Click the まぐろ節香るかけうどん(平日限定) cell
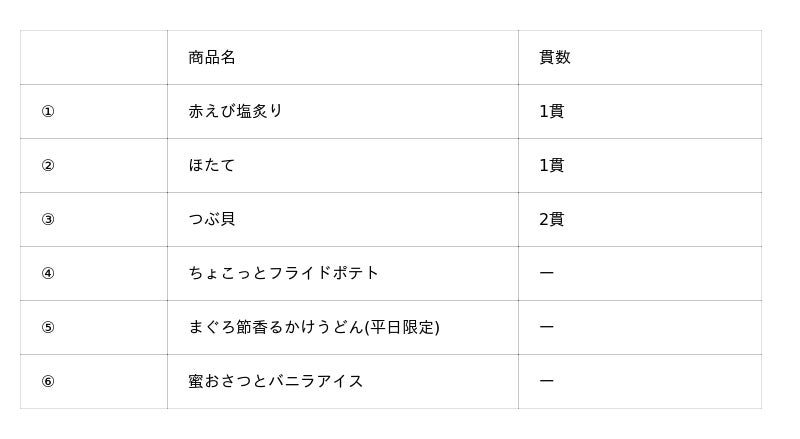Screen dimensions: 800x439 314,327
